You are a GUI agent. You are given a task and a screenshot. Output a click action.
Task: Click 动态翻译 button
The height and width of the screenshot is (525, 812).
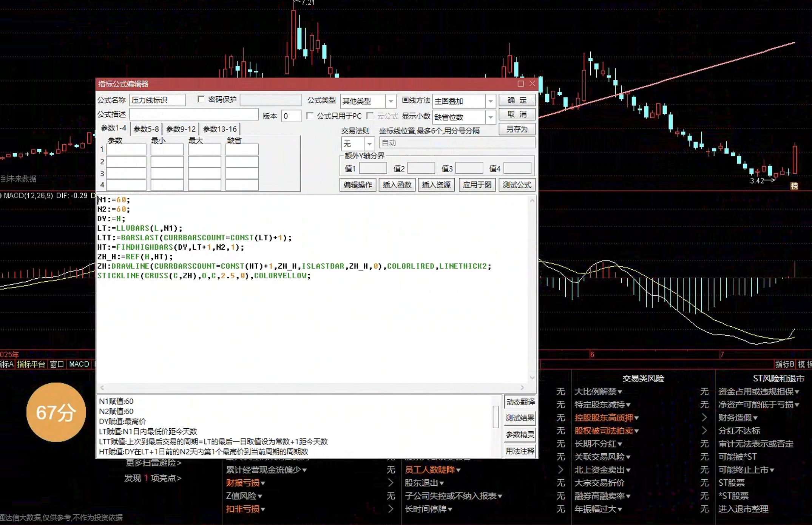pos(520,402)
